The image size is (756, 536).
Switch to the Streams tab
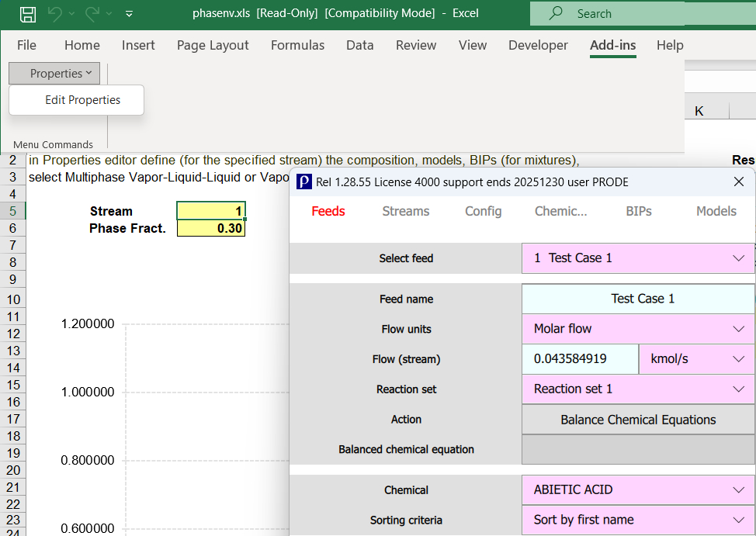pos(405,211)
